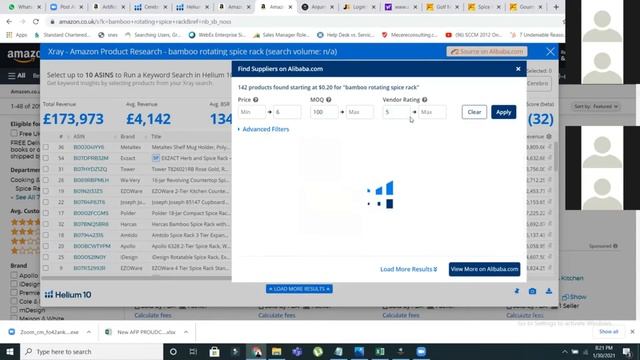Open Microsoft Store on taskbar

click(214, 351)
